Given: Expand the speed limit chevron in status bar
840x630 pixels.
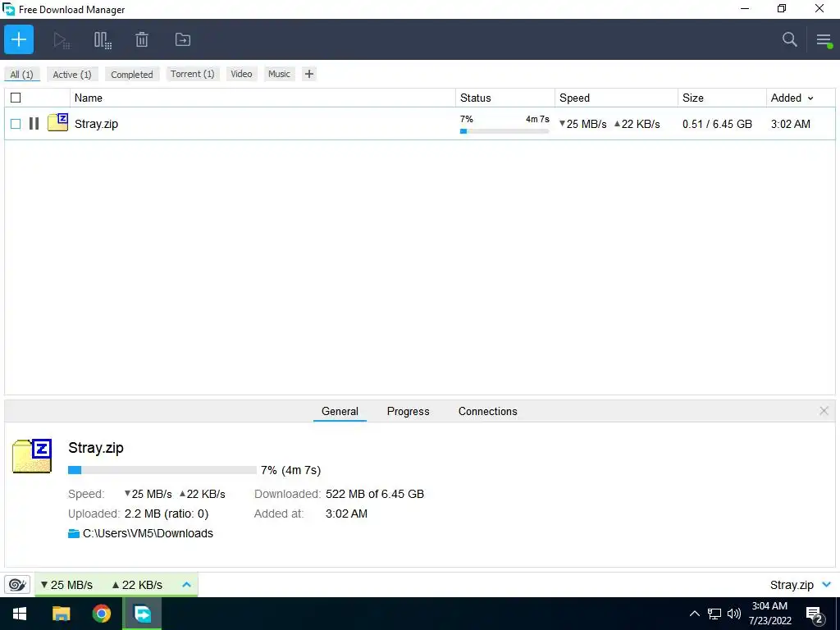Looking at the screenshot, I should click(186, 584).
